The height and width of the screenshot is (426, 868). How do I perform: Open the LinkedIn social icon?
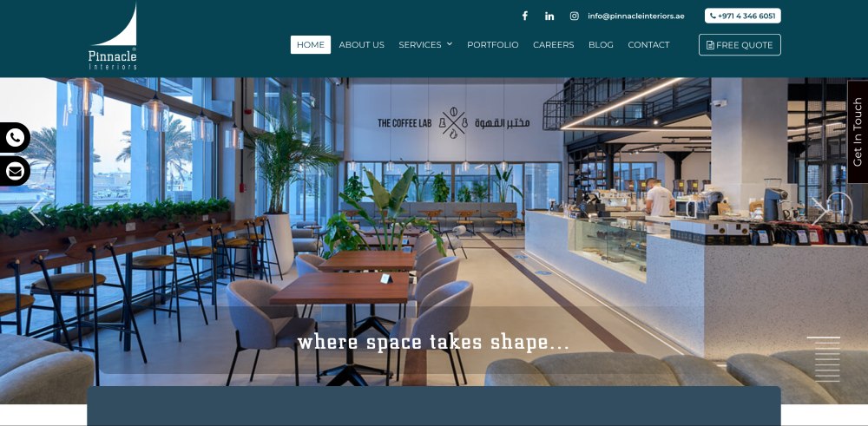tap(549, 16)
